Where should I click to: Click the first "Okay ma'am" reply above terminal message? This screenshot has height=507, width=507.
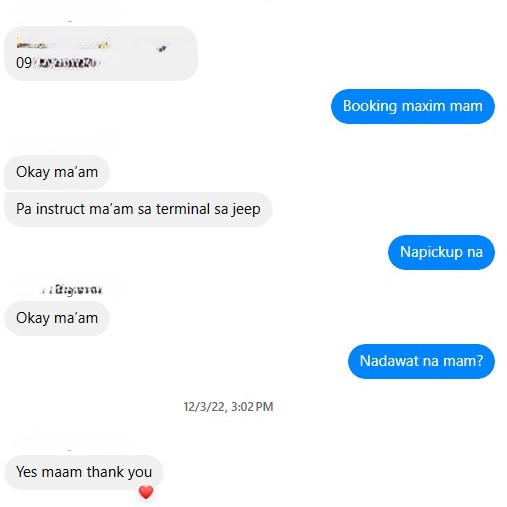pyautogui.click(x=57, y=172)
